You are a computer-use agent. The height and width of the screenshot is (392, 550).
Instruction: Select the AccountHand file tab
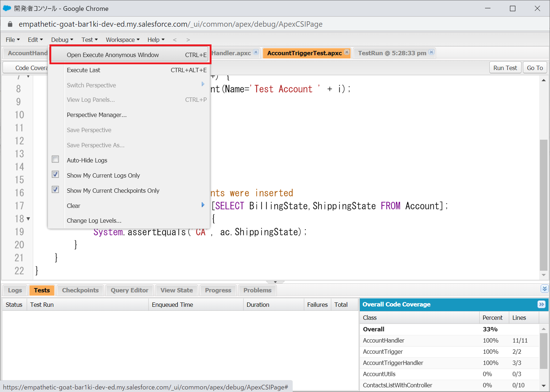pyautogui.click(x=27, y=53)
